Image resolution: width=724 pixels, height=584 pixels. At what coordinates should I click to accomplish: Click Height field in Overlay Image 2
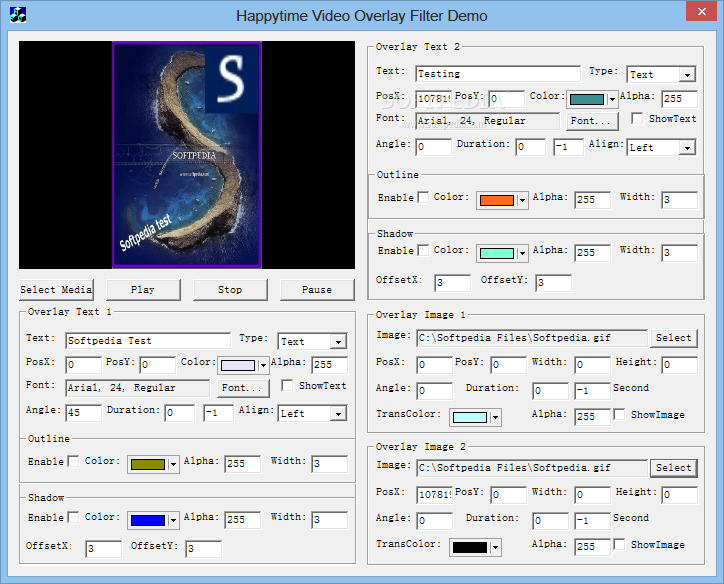point(680,495)
